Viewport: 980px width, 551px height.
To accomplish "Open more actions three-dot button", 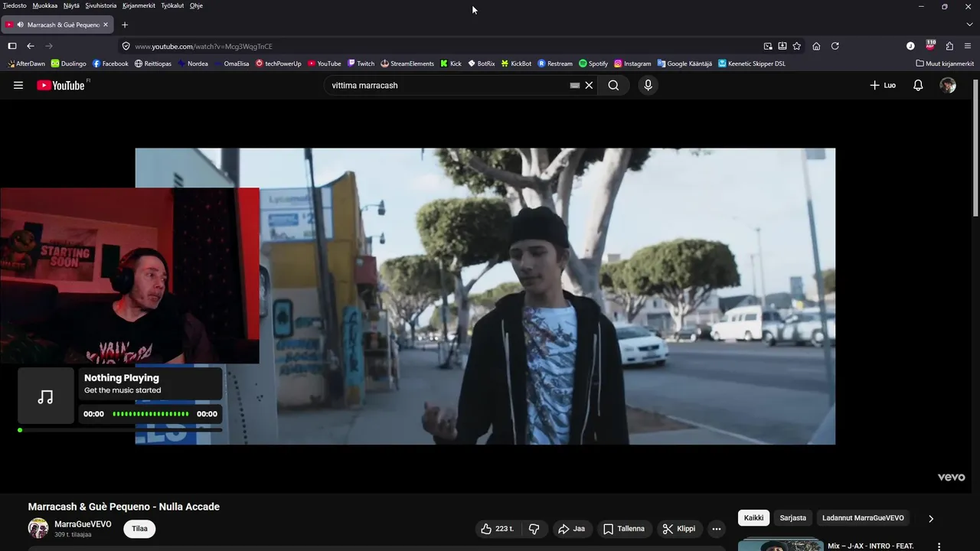I will pos(717,529).
